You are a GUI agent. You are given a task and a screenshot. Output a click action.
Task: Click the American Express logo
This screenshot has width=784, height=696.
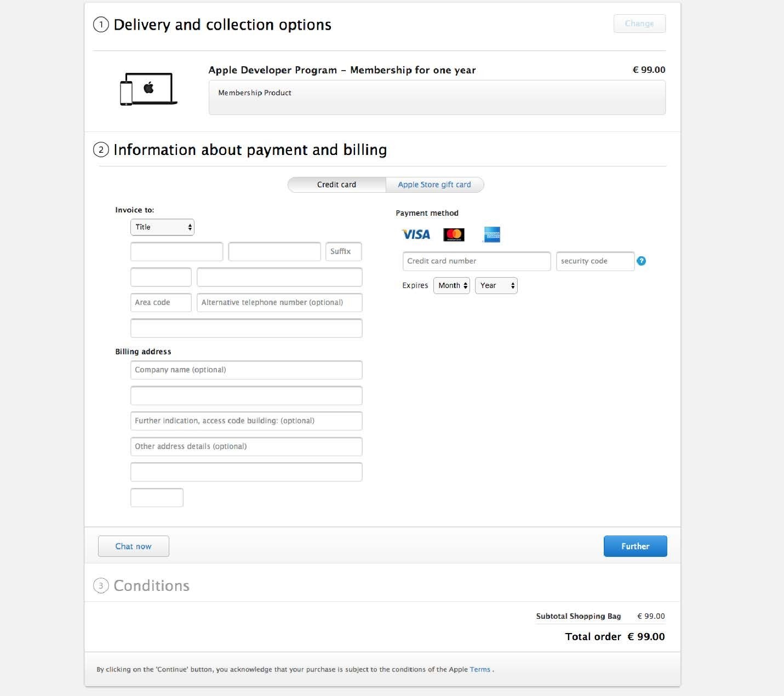point(491,234)
